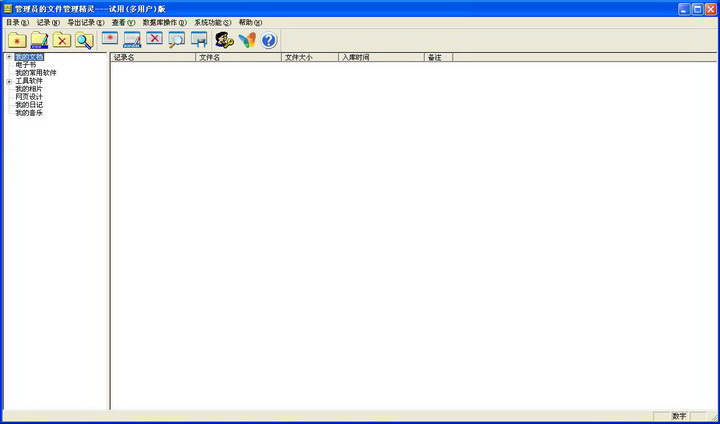Click the new folder icon with red star
The height and width of the screenshot is (424, 720).
[x=17, y=40]
